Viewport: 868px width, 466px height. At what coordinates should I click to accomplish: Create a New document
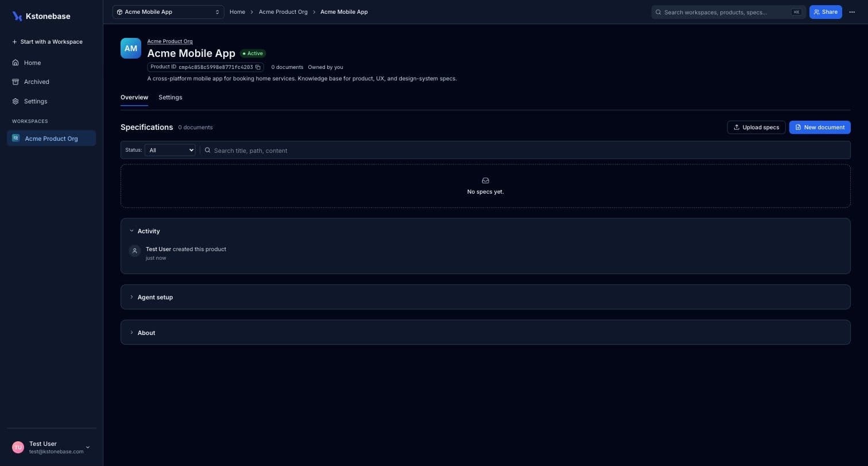[820, 127]
